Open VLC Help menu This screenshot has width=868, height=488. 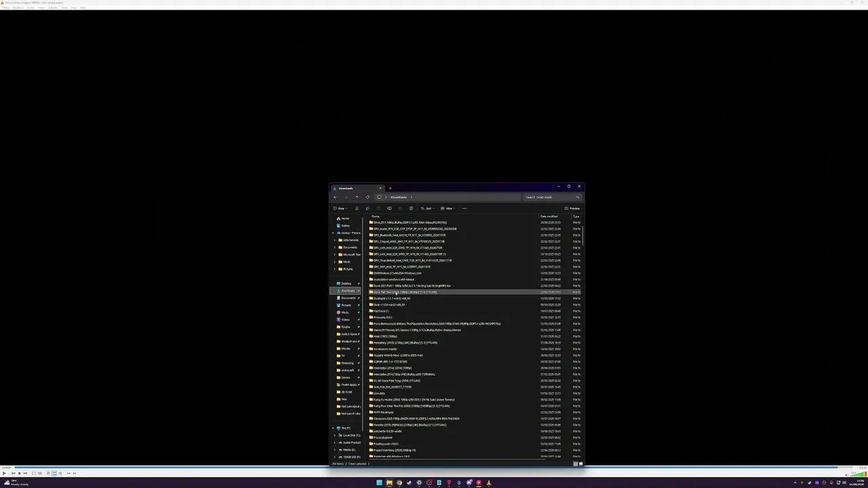tap(83, 7)
